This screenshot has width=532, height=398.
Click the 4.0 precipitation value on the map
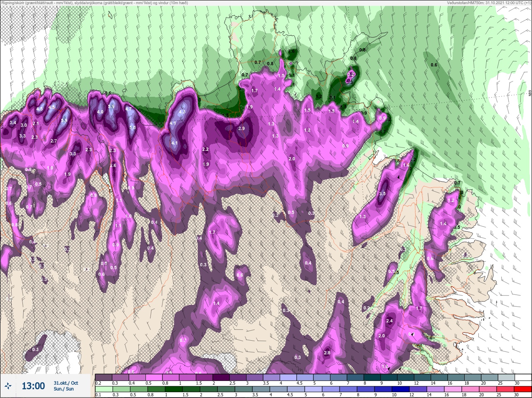(x=100, y=112)
